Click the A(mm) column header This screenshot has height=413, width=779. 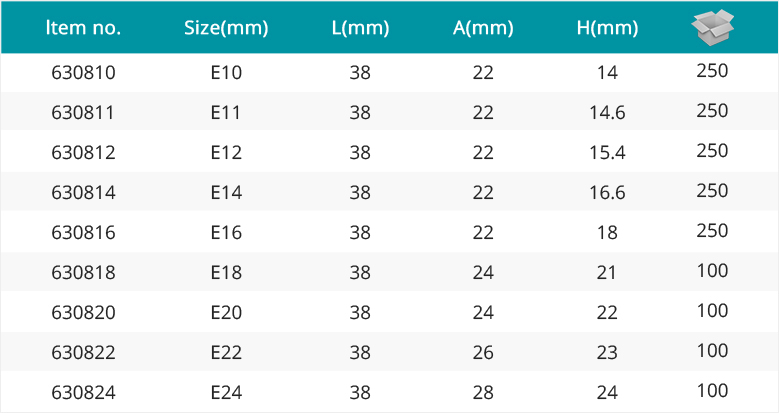coord(483,28)
